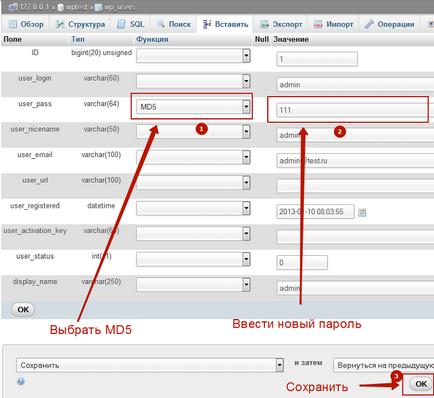
Task: Switch to the Структура tab
Action: (x=80, y=24)
